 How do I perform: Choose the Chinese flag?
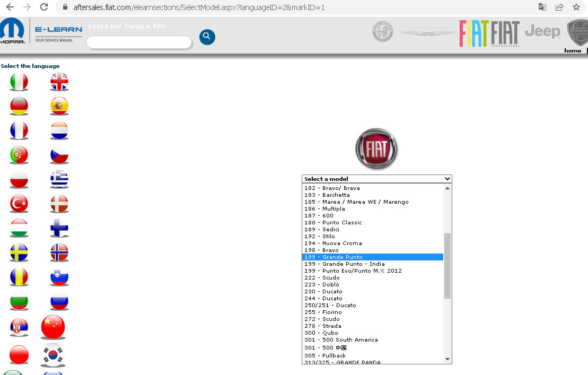[53, 327]
